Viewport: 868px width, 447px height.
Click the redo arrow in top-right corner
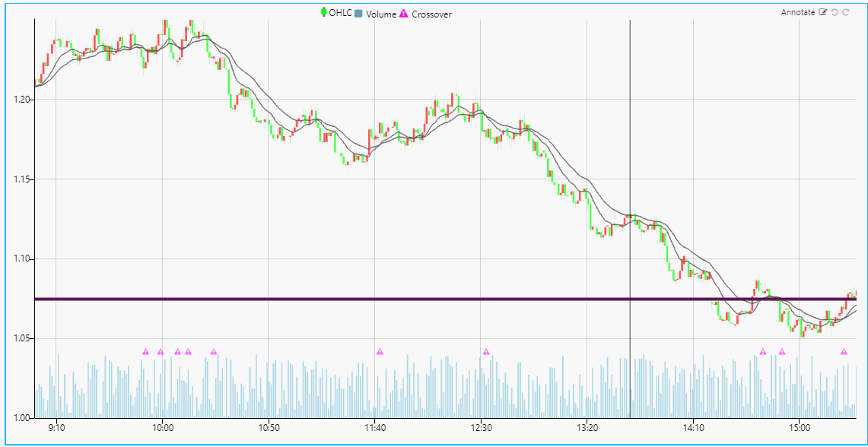pyautogui.click(x=845, y=13)
